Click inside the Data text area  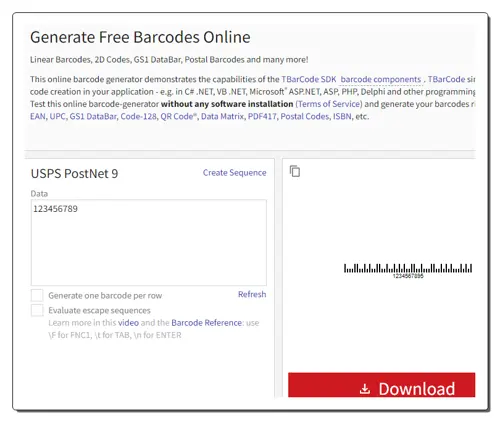click(x=149, y=242)
